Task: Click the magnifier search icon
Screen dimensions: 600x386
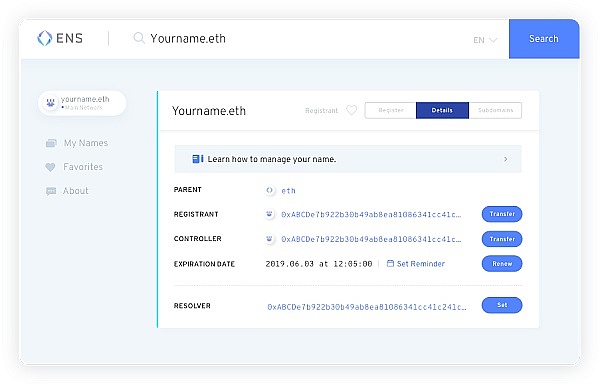Action: 139,38
